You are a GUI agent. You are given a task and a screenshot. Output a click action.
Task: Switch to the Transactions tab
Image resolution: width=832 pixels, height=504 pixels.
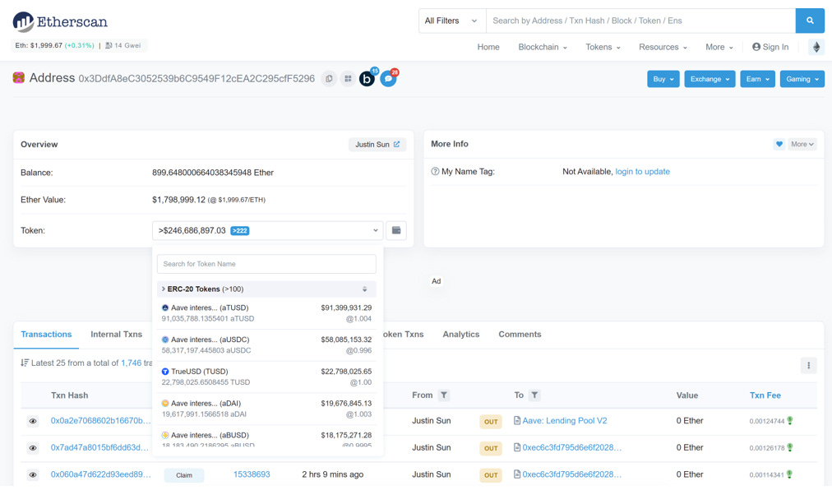pyautogui.click(x=46, y=335)
